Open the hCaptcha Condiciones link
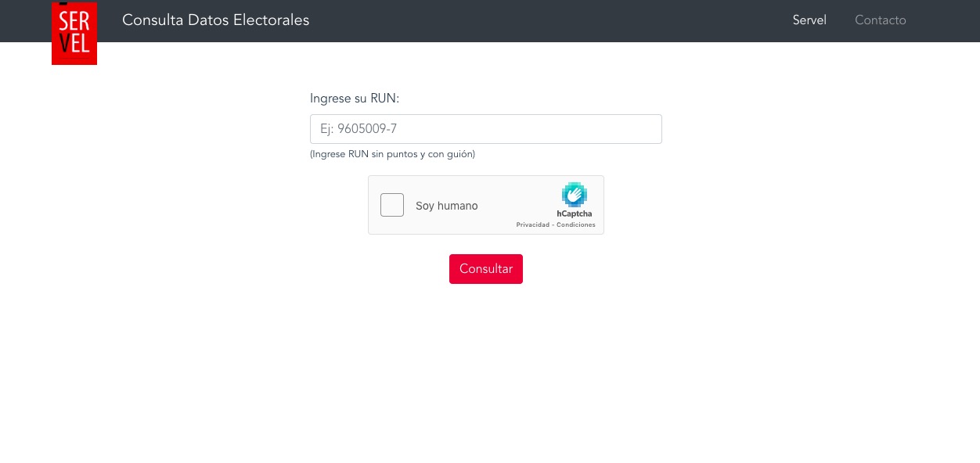This screenshot has width=980, height=463. [576, 225]
